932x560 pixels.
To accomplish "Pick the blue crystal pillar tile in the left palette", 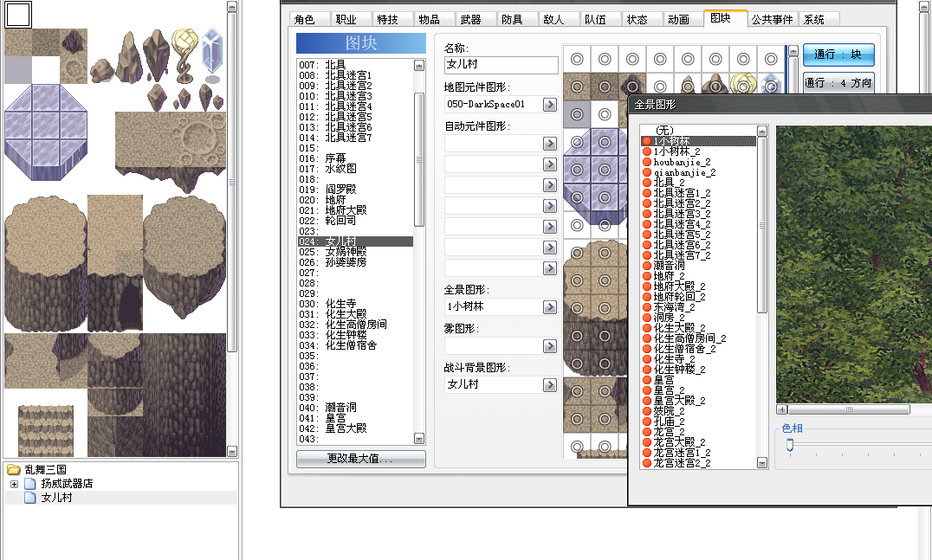I will [212, 54].
